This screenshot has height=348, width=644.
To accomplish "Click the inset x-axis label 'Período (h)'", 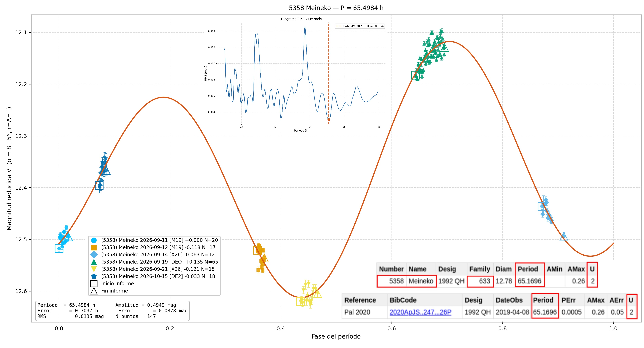I will click(x=301, y=131).
